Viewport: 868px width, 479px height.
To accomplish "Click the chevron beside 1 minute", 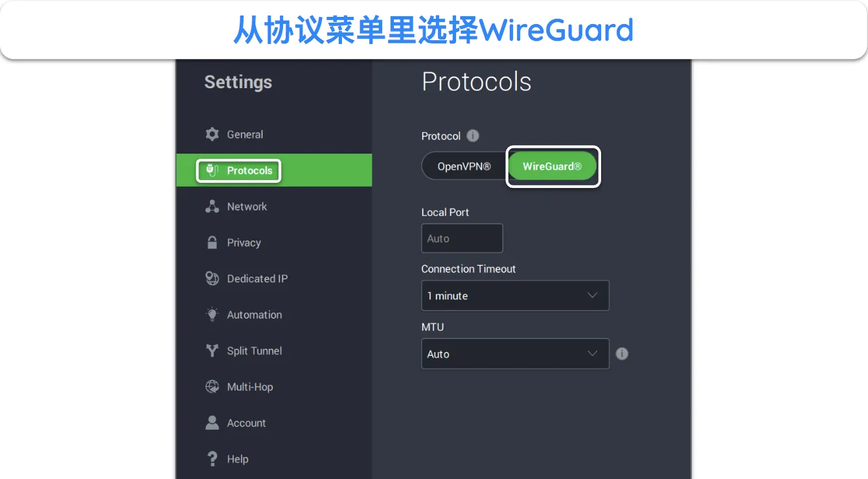I will [x=592, y=296].
